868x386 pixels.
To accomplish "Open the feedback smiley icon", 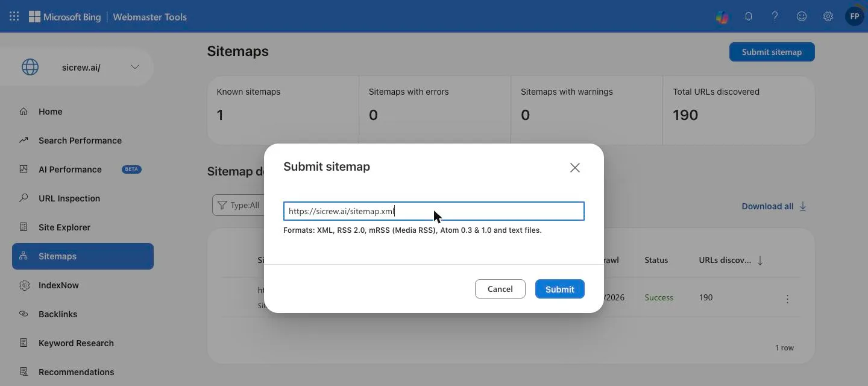I will click(x=802, y=17).
